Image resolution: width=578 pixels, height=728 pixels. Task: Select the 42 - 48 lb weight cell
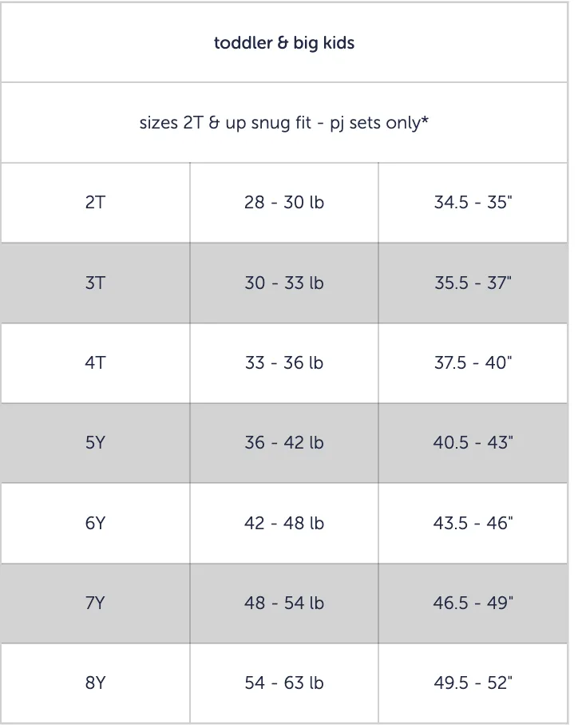click(x=284, y=524)
